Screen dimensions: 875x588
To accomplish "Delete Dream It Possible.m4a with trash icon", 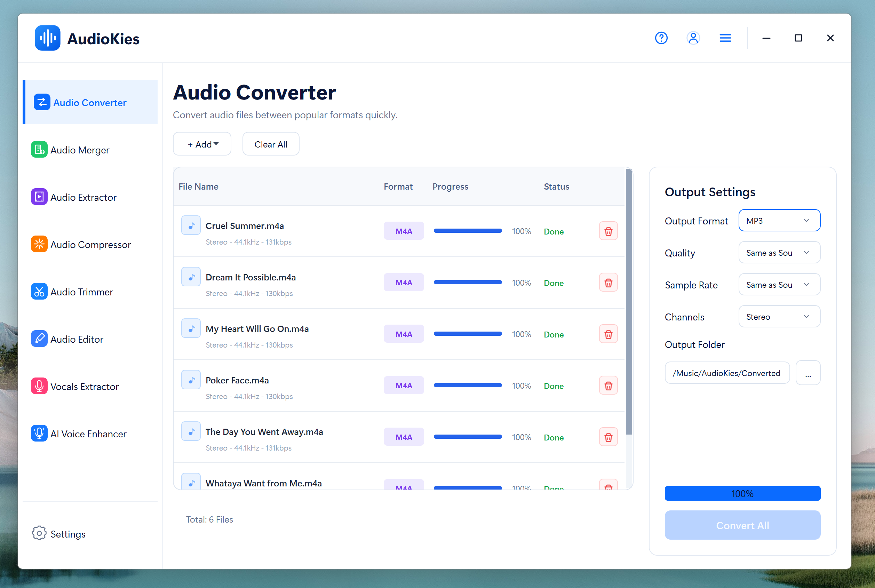I will [x=608, y=283].
